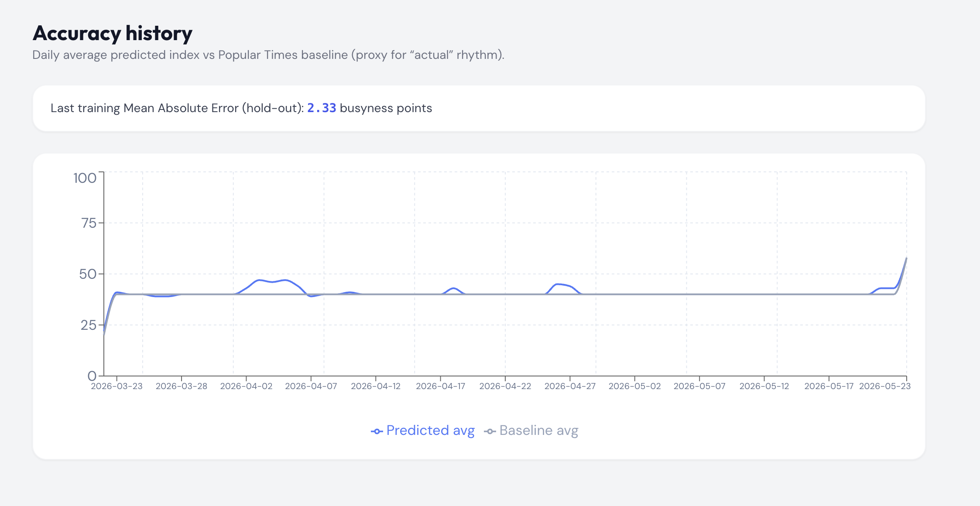Click the 2026-04-02 x-axis date label

coord(246,386)
